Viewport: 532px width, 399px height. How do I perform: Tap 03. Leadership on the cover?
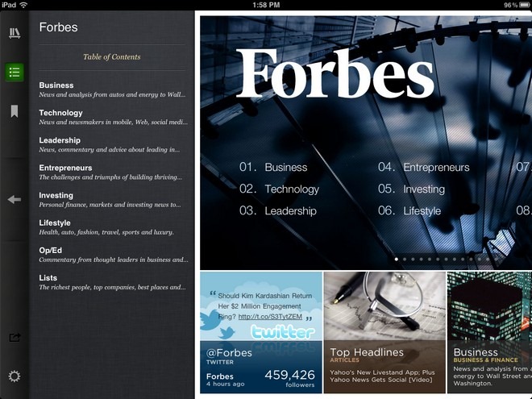(278, 210)
